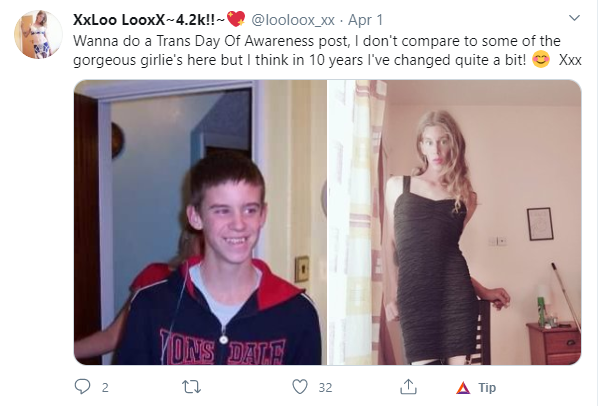Open the share tweet icon
This screenshot has height=406, width=598.
[x=408, y=387]
